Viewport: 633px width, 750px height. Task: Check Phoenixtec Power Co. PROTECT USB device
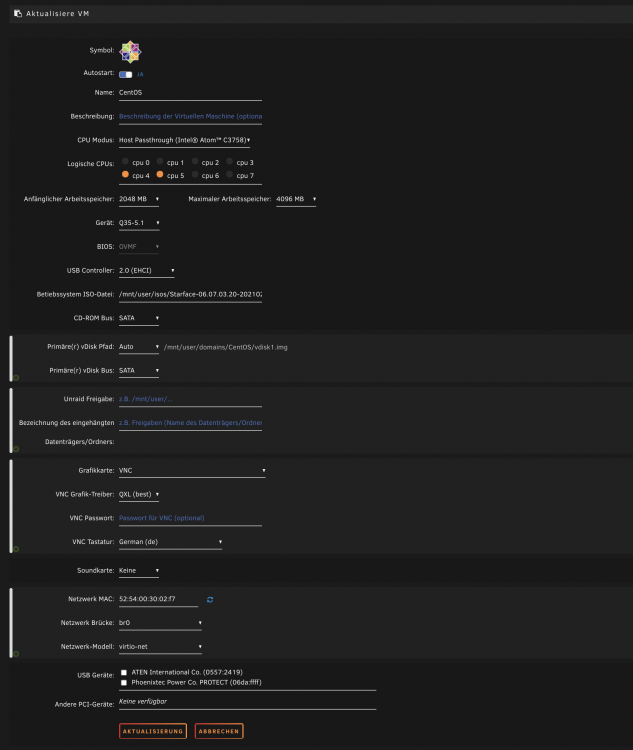tap(124, 683)
